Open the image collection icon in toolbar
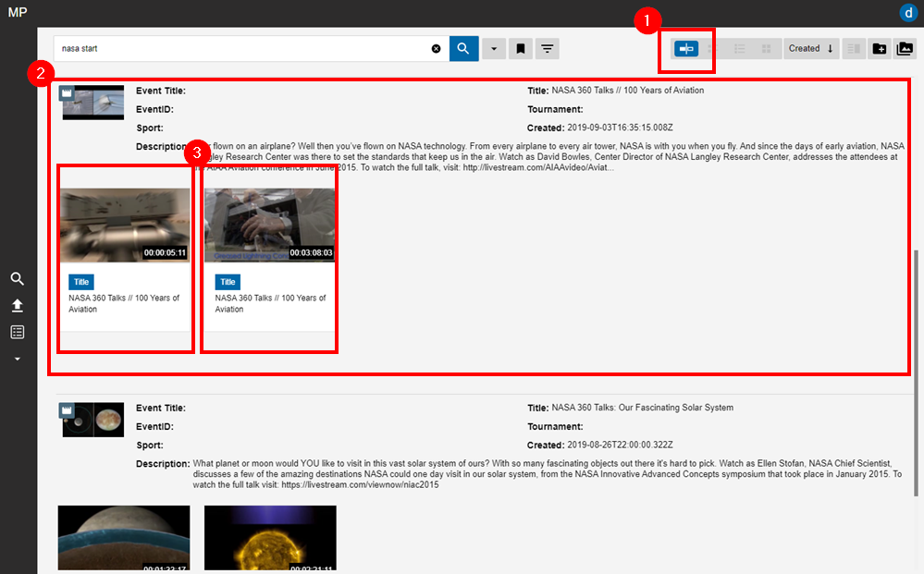Screen dimensions: 924x574 point(905,49)
